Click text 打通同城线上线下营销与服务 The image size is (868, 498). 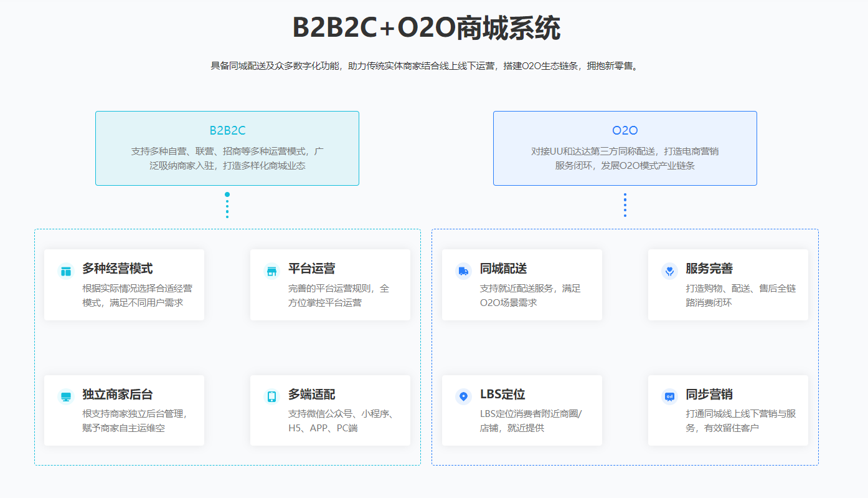[741, 421]
